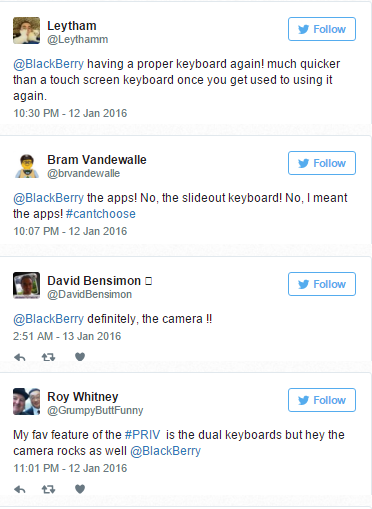Open Leytham's profile picture
The image size is (372, 509).
(x=26, y=31)
